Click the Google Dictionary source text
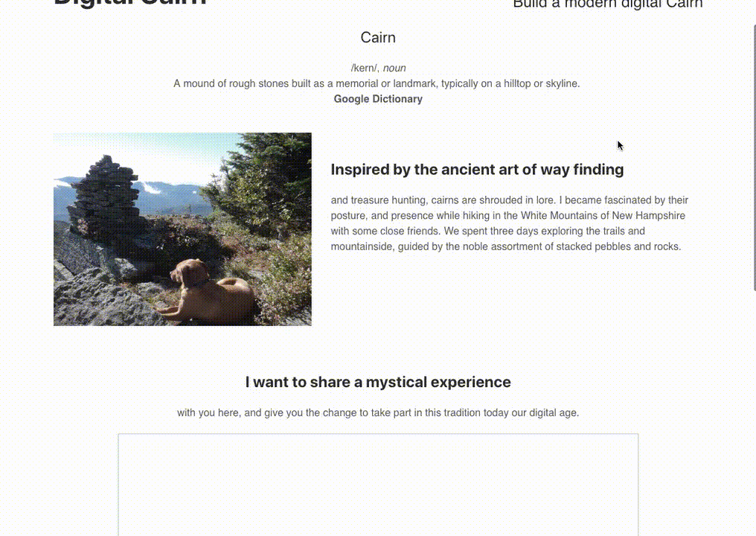This screenshot has height=536, width=756. coord(378,99)
